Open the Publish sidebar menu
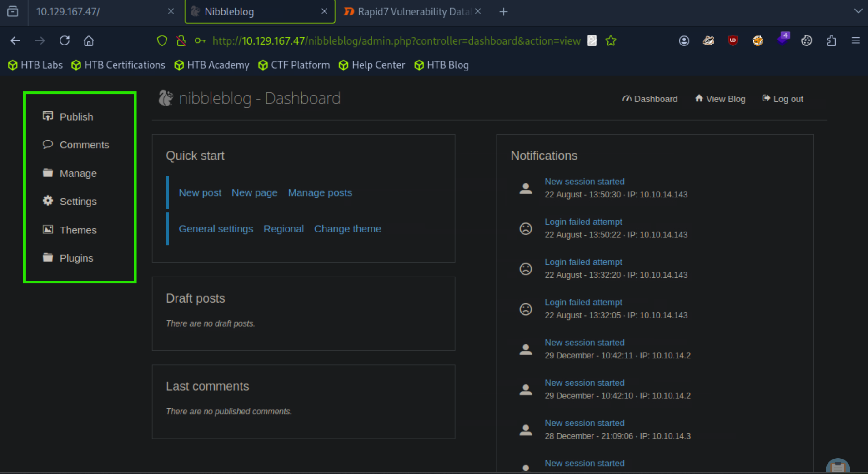The image size is (868, 474). click(68, 116)
